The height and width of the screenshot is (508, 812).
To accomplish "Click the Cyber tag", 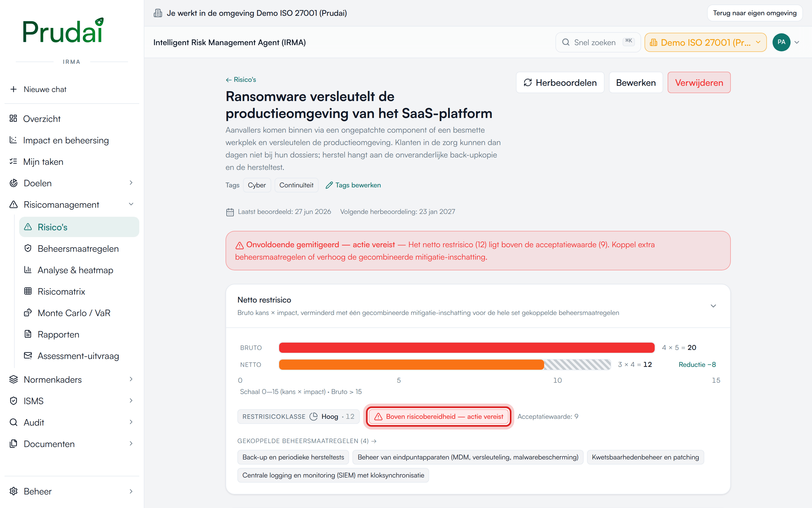I will 257,185.
